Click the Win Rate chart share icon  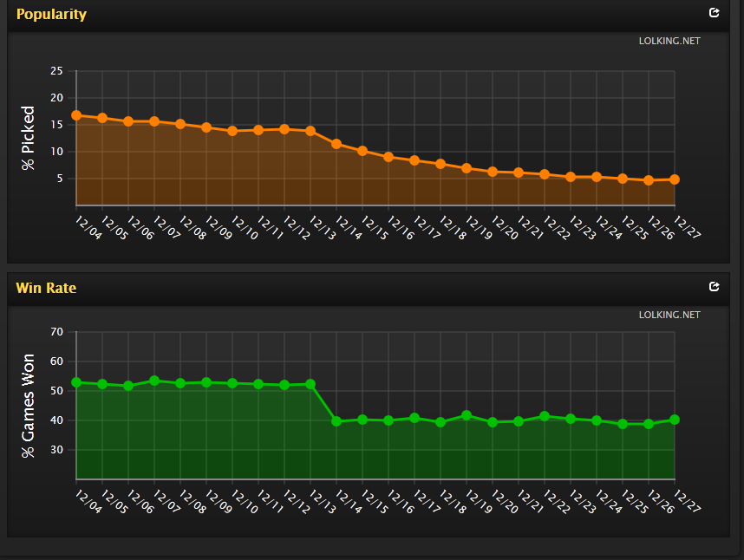[715, 286]
